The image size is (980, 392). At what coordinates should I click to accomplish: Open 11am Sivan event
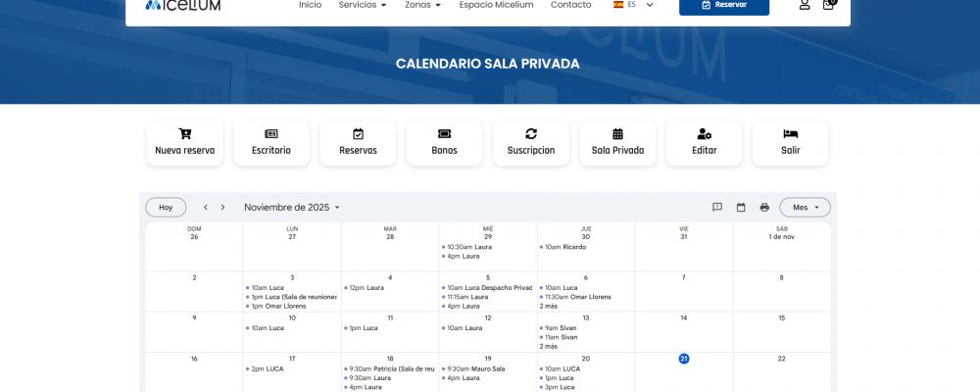tap(559, 337)
